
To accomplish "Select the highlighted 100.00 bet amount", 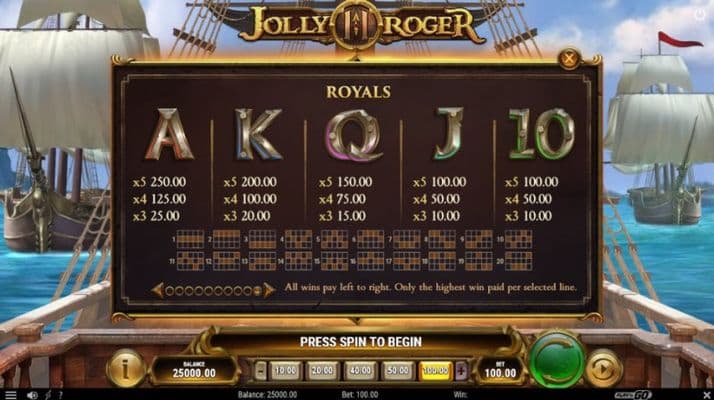I will click(435, 371).
